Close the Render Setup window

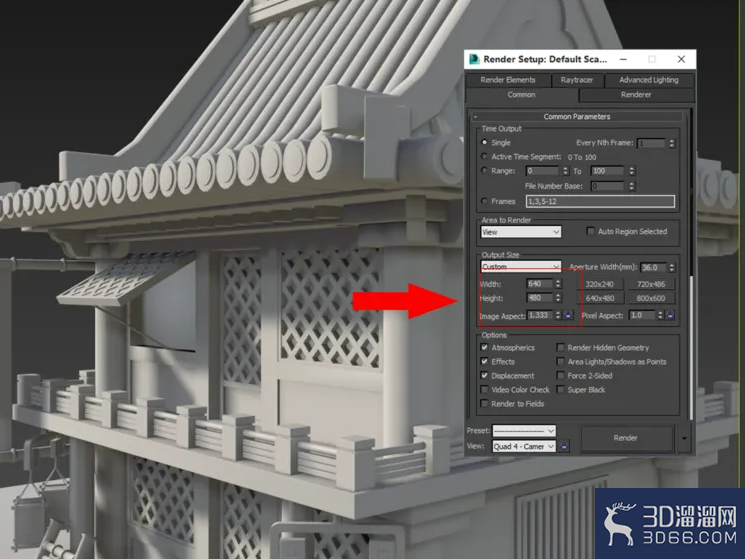pyautogui.click(x=681, y=59)
